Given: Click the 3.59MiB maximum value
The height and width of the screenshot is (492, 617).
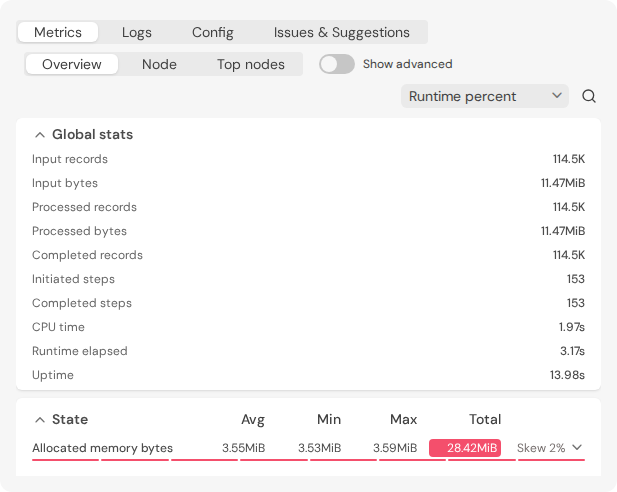Looking at the screenshot, I should pos(395,448).
